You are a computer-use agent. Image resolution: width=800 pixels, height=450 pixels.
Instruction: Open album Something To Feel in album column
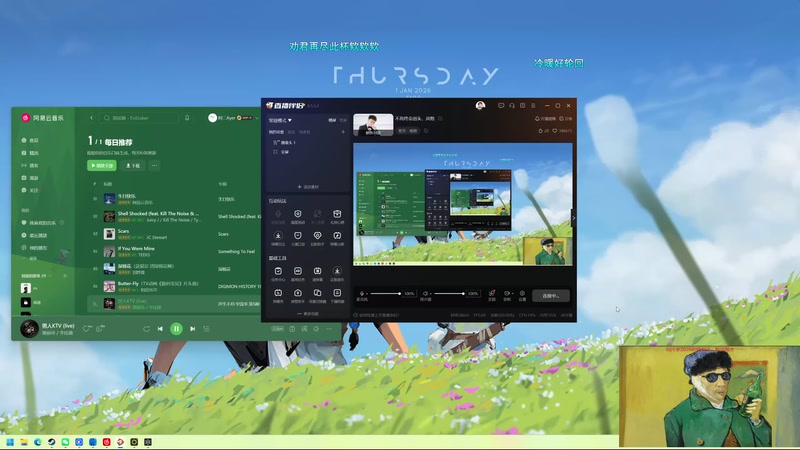[237, 252]
